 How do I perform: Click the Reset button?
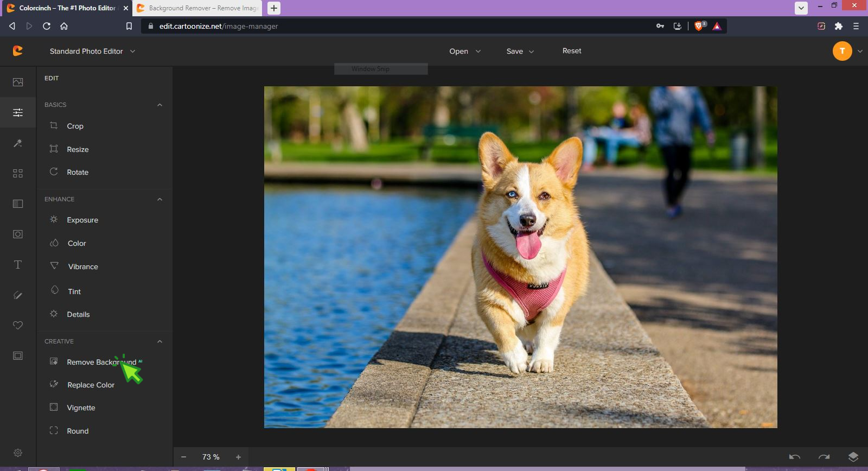click(x=572, y=50)
